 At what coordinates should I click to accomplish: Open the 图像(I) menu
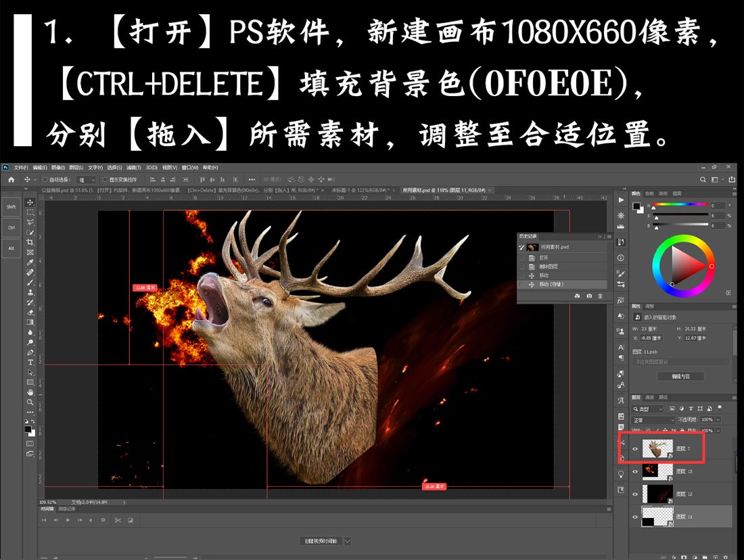pos(58,168)
